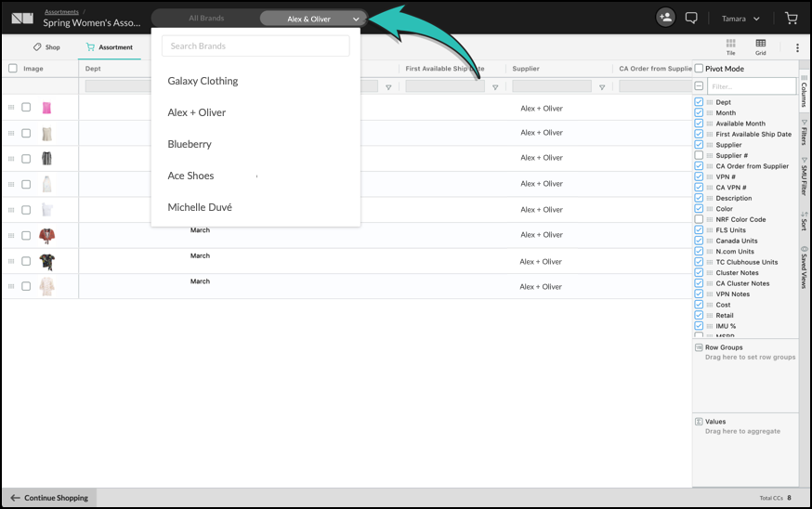Click the striped garment product thumbnail

(x=46, y=159)
